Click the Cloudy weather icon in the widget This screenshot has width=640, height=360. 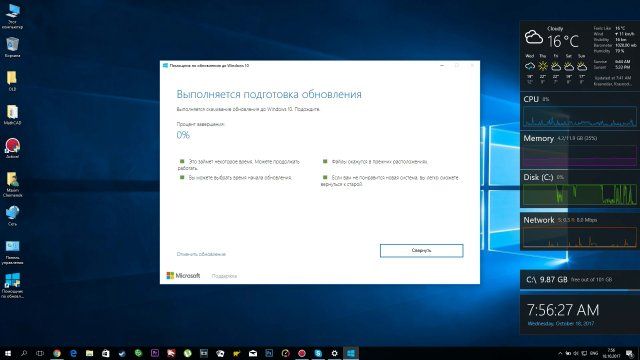(533, 38)
